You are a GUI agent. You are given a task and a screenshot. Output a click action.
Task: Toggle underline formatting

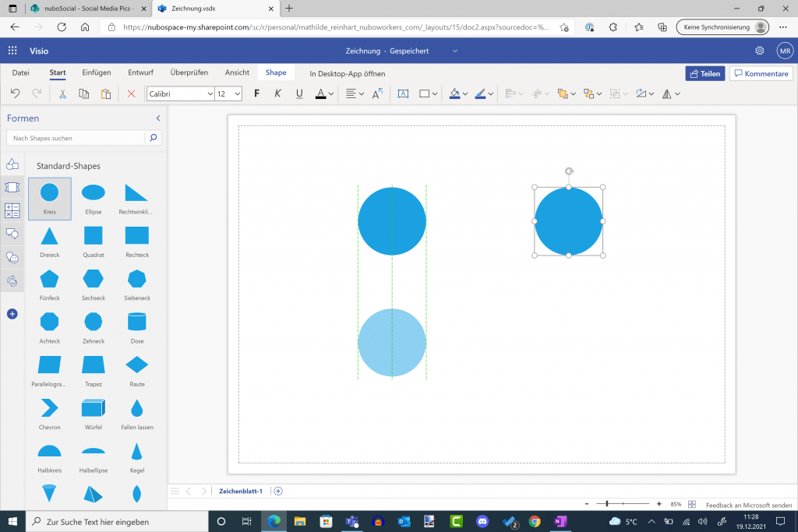pos(298,93)
